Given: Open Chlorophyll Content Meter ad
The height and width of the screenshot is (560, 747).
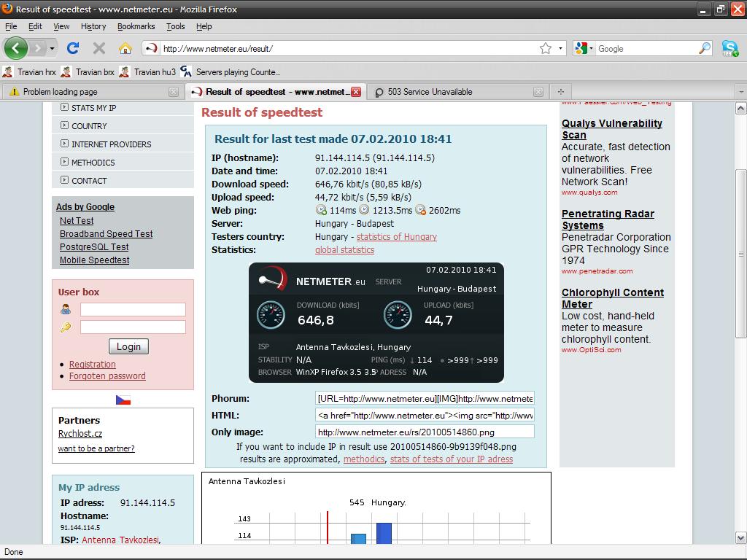Looking at the screenshot, I should pos(613,298).
